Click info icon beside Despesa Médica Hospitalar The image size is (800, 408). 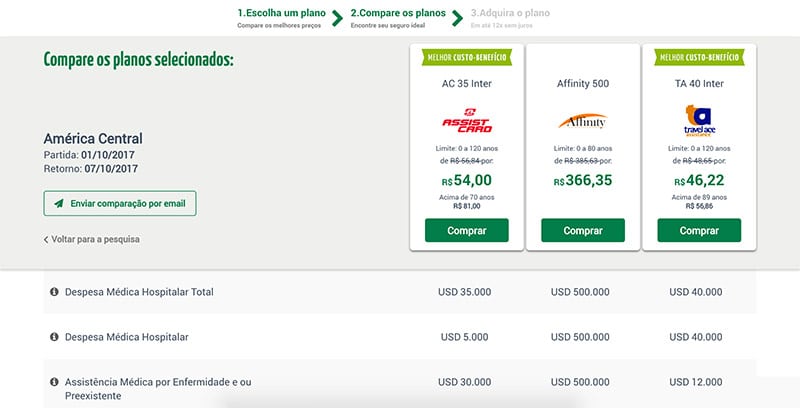tap(54, 337)
